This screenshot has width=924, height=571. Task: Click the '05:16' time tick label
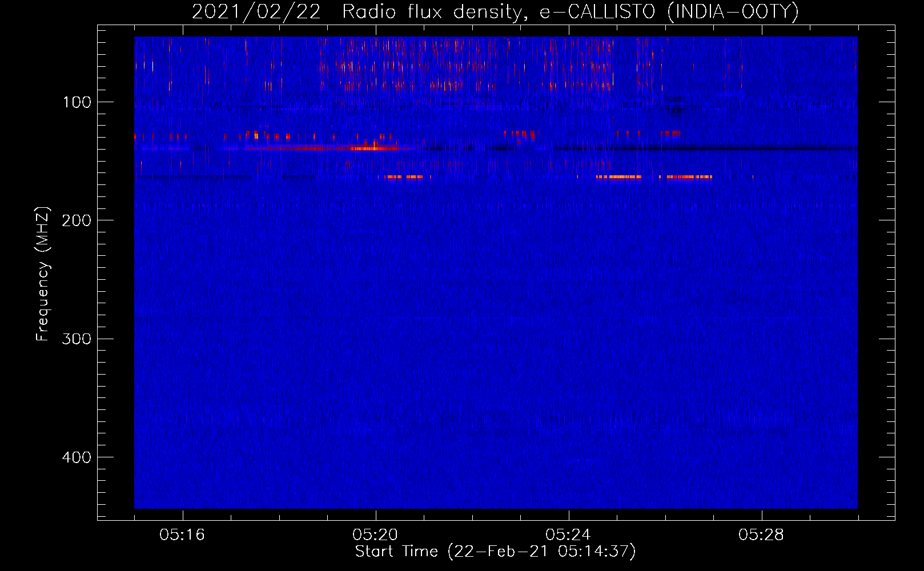[x=182, y=535]
